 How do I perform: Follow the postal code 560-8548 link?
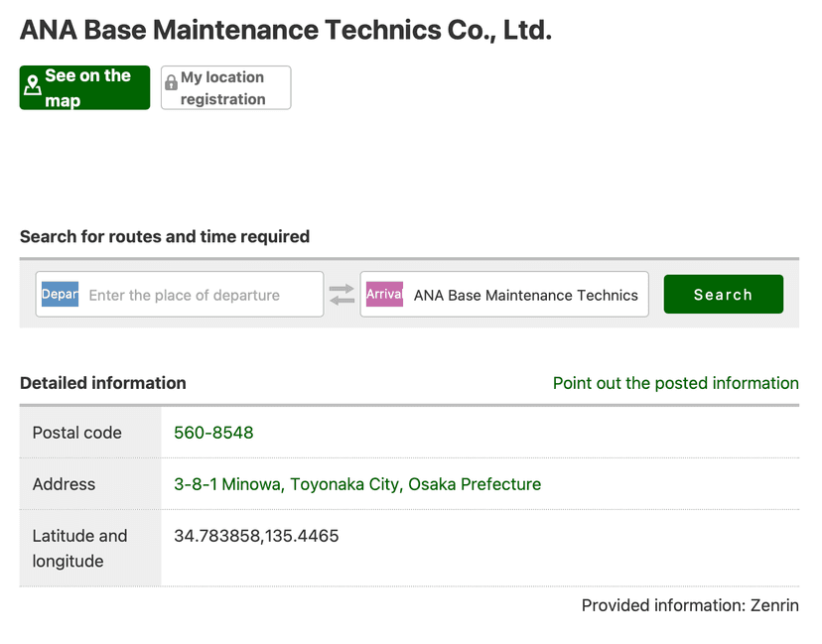(213, 433)
